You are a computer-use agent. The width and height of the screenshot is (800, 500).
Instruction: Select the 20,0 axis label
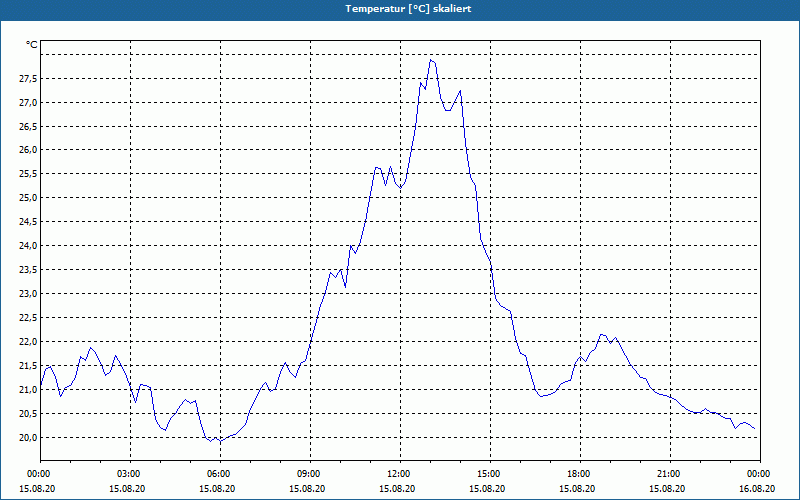[29, 438]
